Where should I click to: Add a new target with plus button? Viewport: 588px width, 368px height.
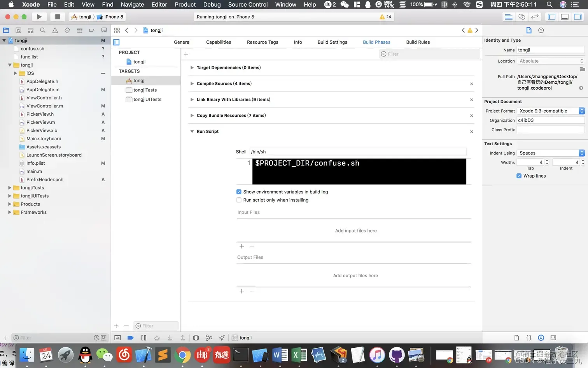[116, 326]
